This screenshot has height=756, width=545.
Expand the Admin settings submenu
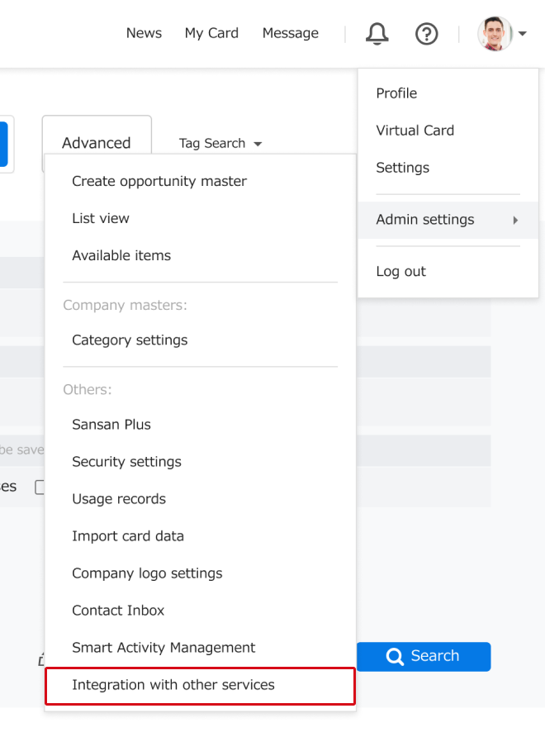point(424,220)
